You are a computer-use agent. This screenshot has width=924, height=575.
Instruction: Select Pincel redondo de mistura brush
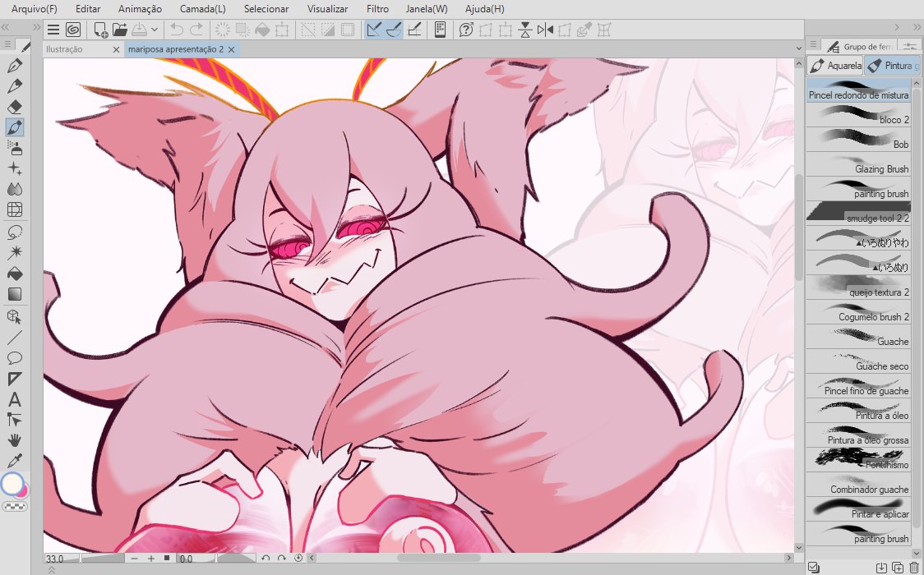(x=858, y=91)
